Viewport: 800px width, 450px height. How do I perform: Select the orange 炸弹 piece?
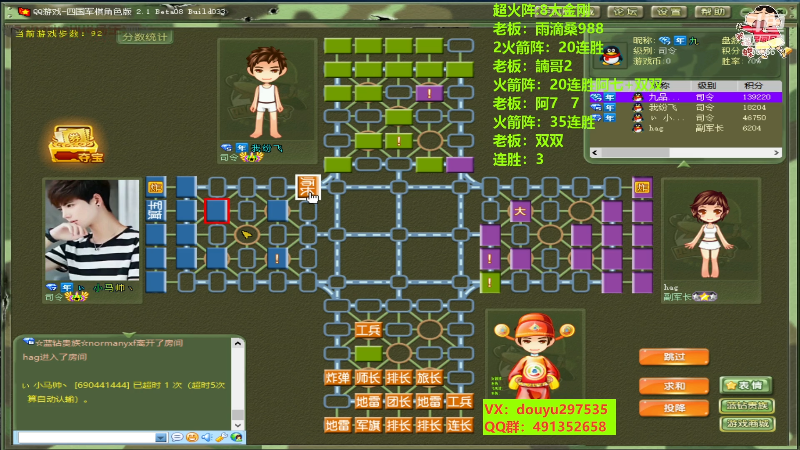[337, 378]
